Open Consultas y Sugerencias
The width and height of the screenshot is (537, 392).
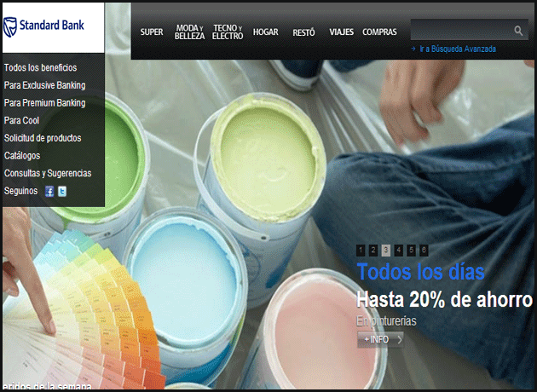[x=48, y=173]
